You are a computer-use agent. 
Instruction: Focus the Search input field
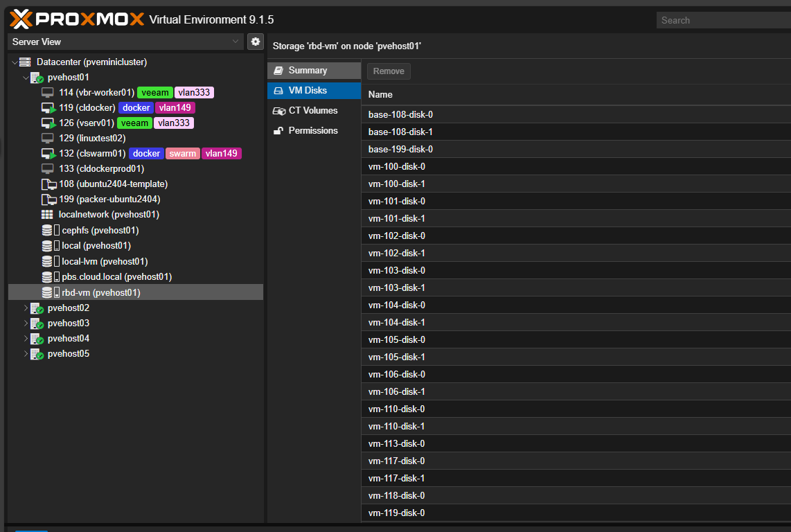pyautogui.click(x=723, y=20)
